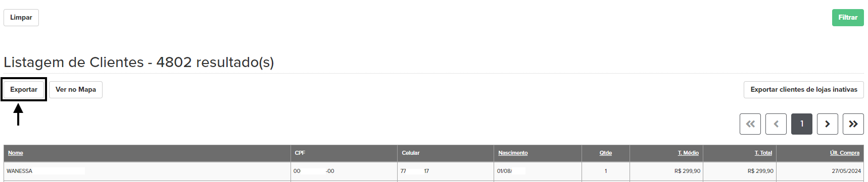
Task: Open Ver no Mapa view
Action: (76, 89)
